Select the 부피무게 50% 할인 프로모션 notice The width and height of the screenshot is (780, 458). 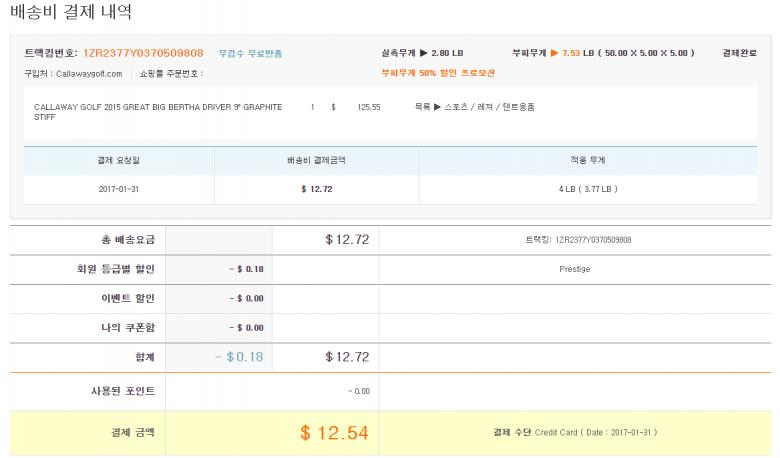click(438, 73)
